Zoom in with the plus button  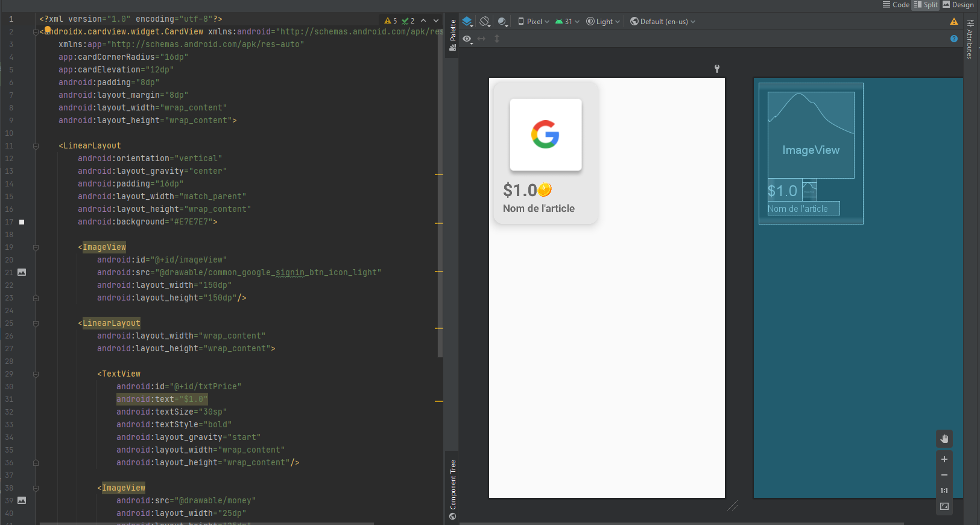944,459
